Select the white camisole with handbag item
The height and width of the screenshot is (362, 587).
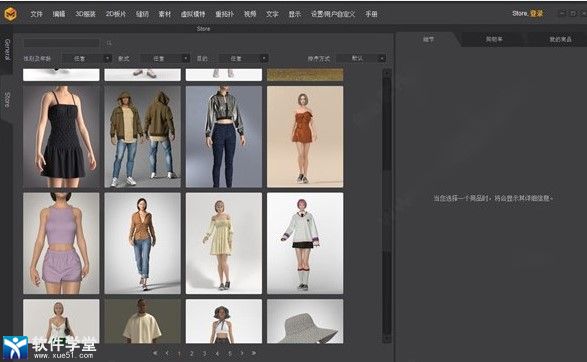click(x=61, y=321)
